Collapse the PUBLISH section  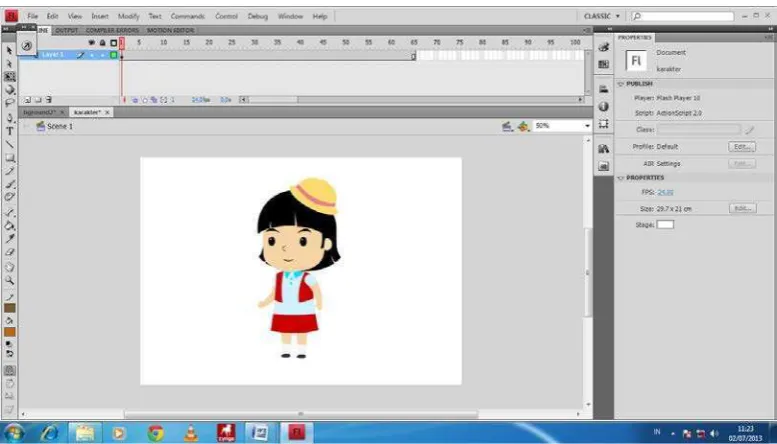point(620,84)
